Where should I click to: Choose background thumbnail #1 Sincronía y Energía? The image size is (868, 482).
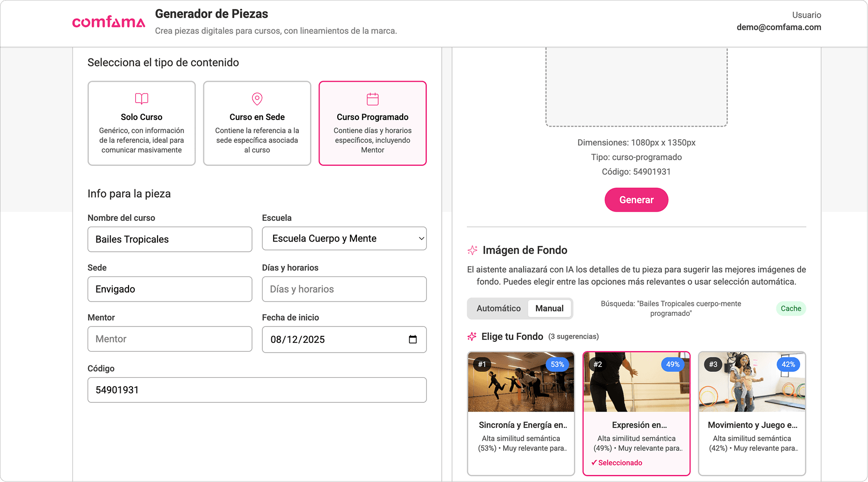click(x=521, y=383)
